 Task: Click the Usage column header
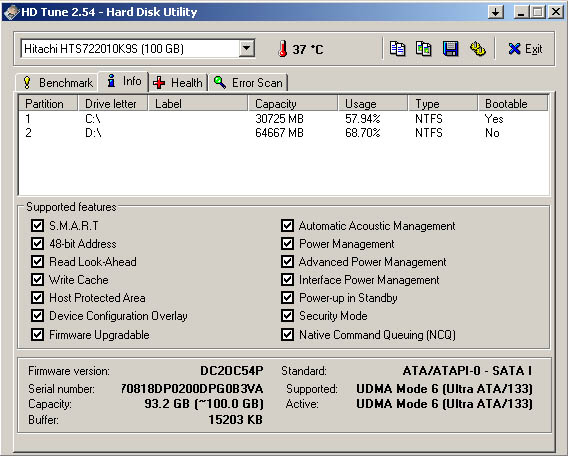pyautogui.click(x=373, y=104)
